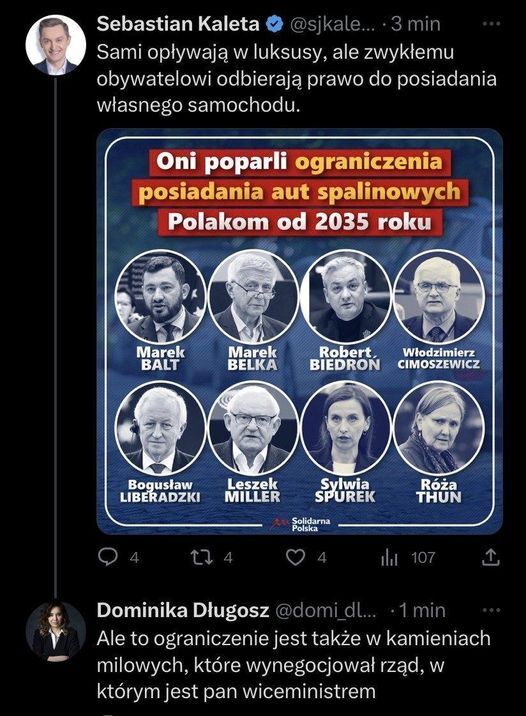The height and width of the screenshot is (716, 526).
Task: Open the 3 min timestamp on Kaleta's tweet
Action: 416,24
